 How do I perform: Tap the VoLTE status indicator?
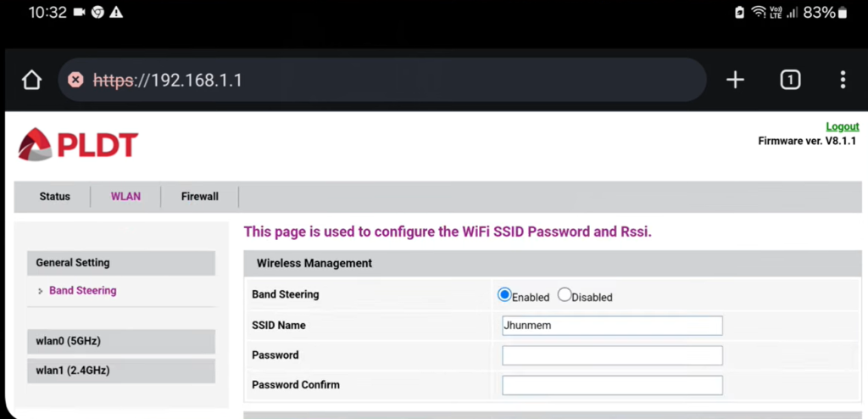(776, 13)
